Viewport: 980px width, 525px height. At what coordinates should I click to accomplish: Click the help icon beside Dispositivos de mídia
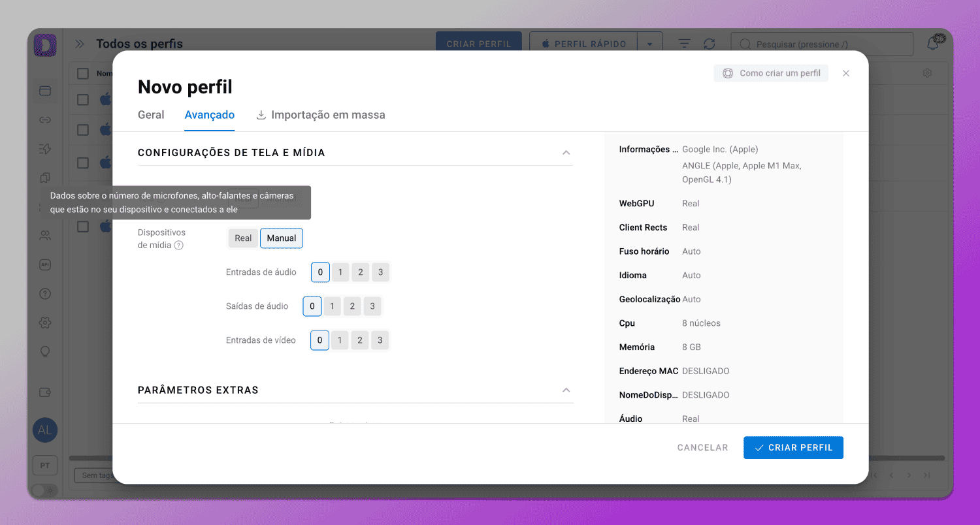pyautogui.click(x=178, y=246)
